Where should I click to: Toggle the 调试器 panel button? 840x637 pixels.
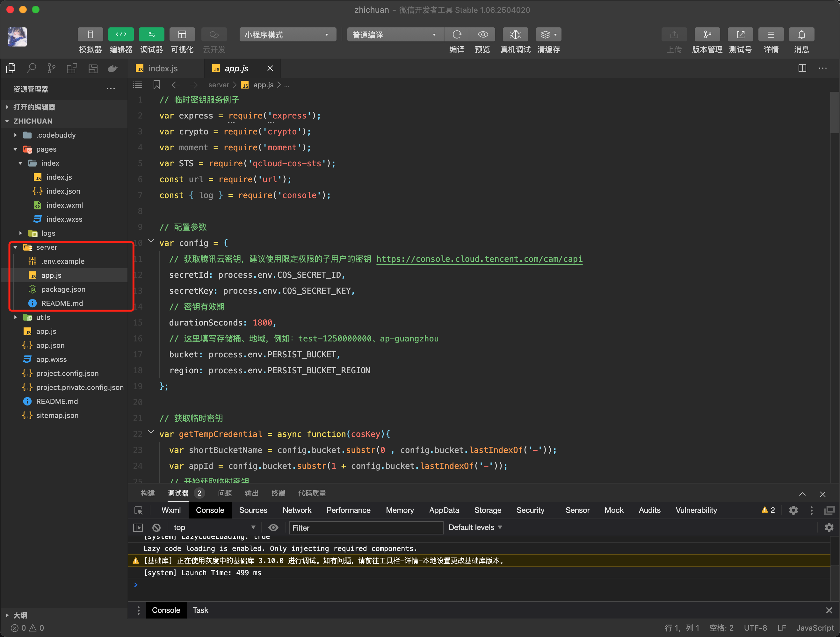(x=151, y=34)
